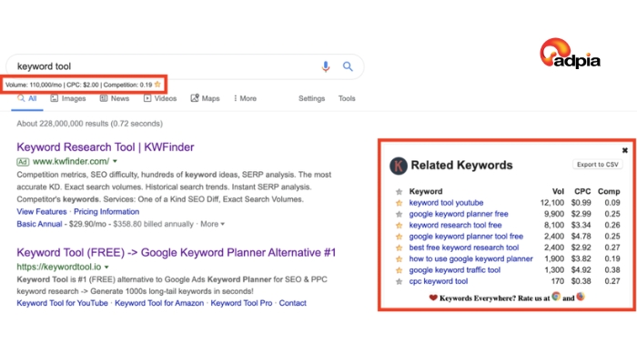Viewport: 637px width, 364px height.
Task: Star the 'google keyword planner tool free' row
Action: [x=399, y=237]
